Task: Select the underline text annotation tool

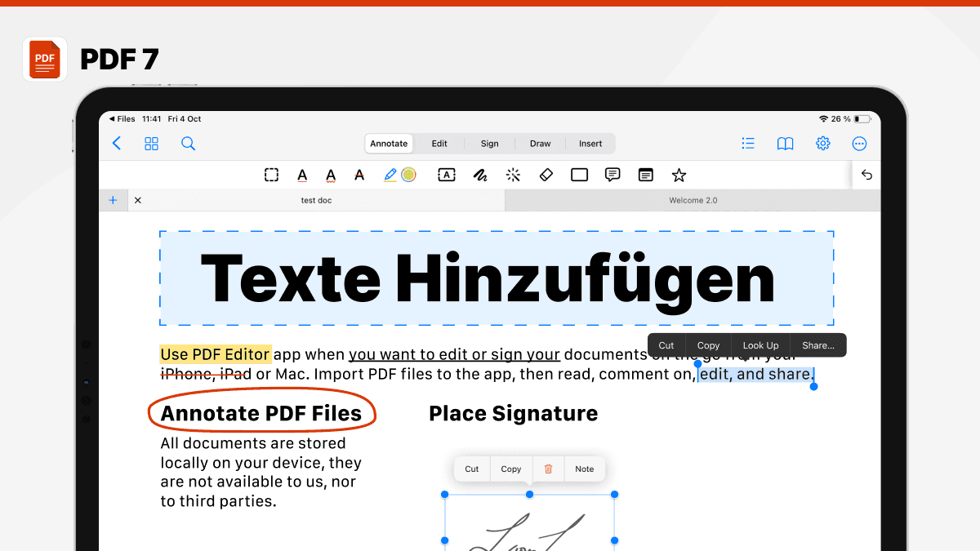Action: pos(302,175)
